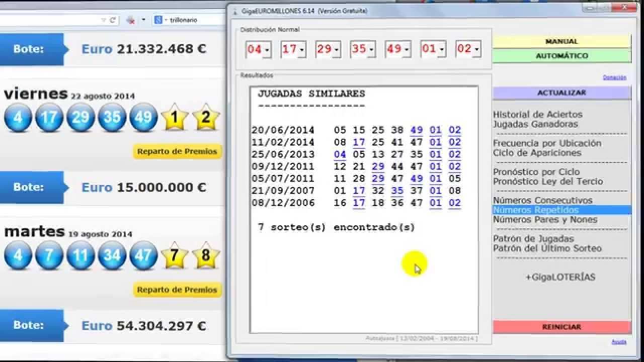Click ball 4 in viernes 22 agosto draw
This screenshot has width=644, height=362.
(18, 118)
